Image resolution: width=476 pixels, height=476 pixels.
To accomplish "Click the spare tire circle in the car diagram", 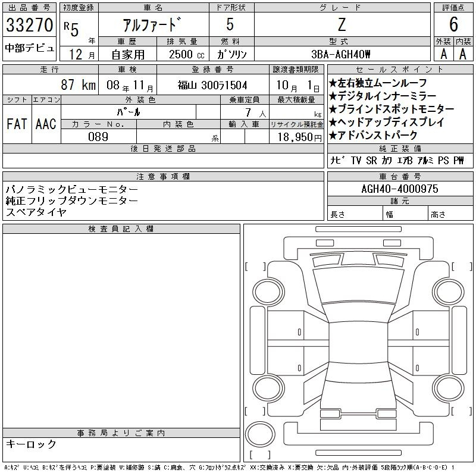I will pyautogui.click(x=259, y=434).
